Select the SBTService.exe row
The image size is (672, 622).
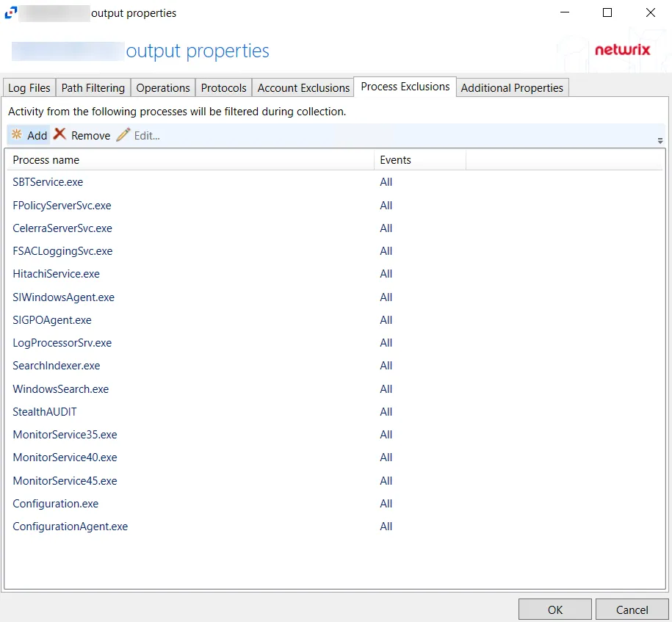334,182
